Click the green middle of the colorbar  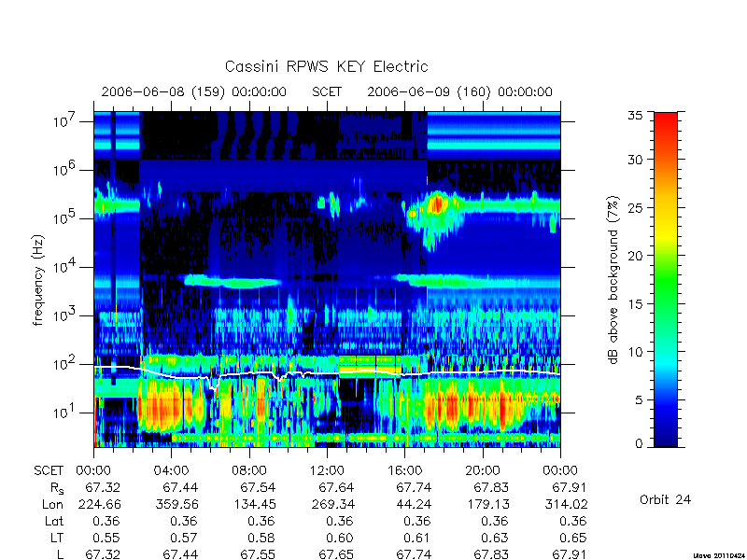[666, 280]
